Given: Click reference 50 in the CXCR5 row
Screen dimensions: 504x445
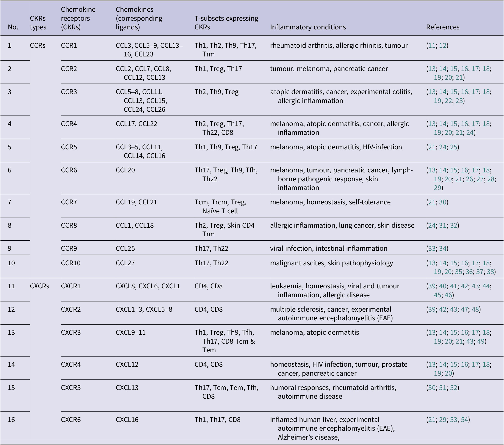Looking at the screenshot, I should click(432, 388).
